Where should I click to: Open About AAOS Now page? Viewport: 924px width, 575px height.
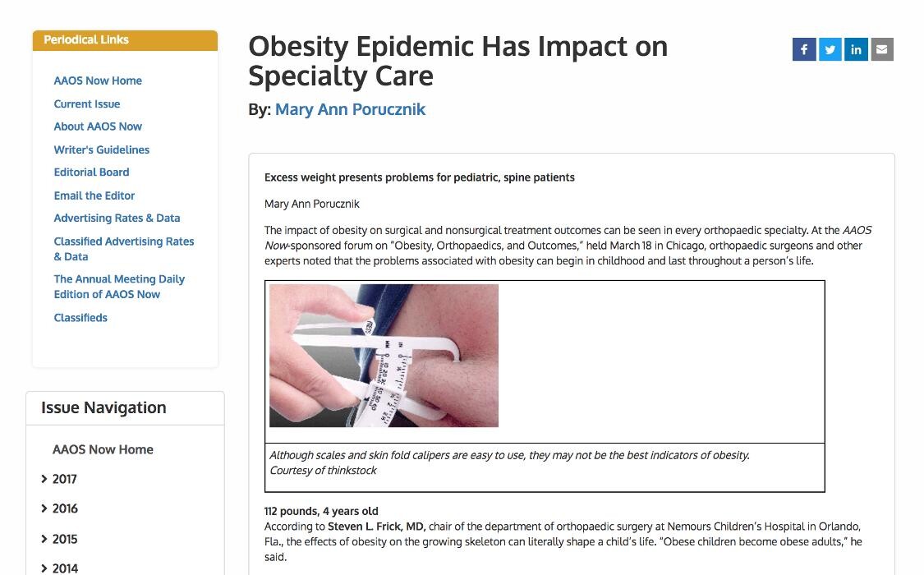98,126
